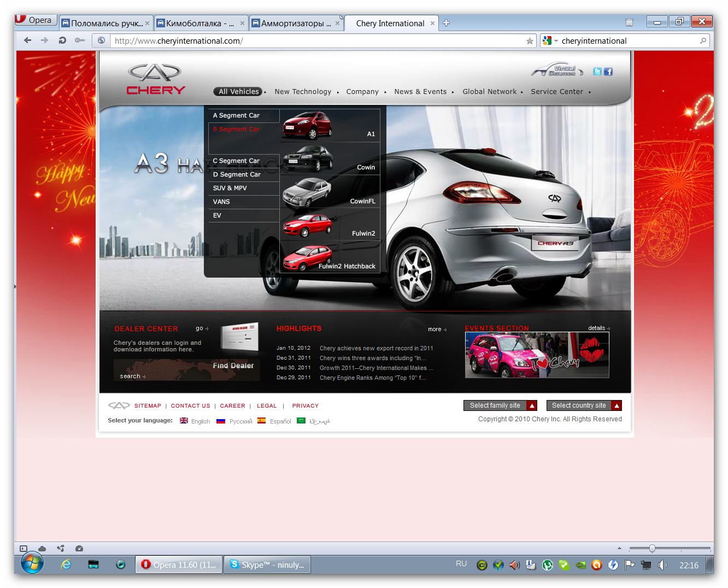Click the bookmark star in address bar
The width and height of the screenshot is (728, 588).
(530, 41)
